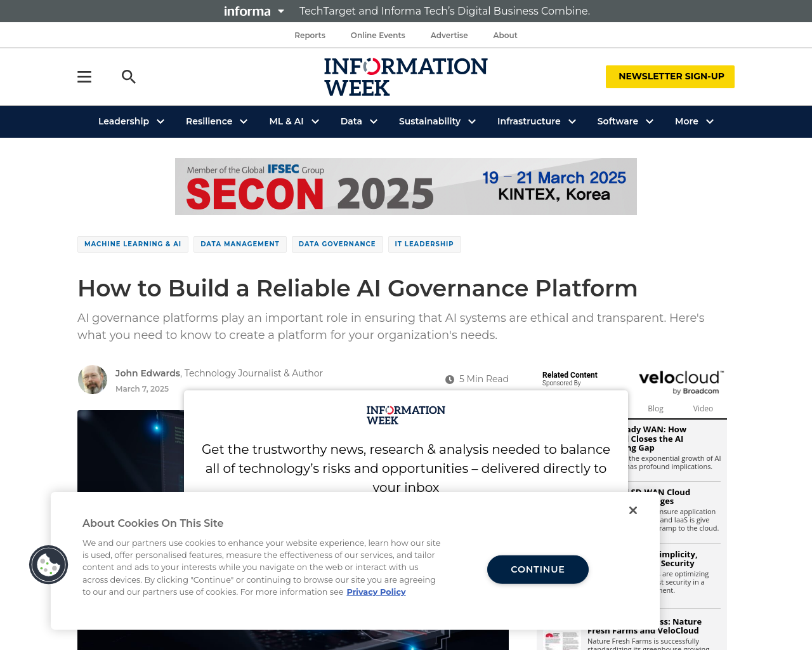The image size is (812, 650).
Task: Open the About link
Action: (x=505, y=36)
